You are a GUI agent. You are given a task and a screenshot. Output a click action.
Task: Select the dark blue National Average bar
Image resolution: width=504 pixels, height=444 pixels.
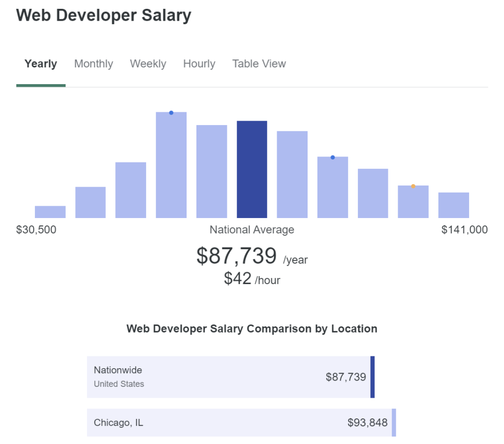252,169
